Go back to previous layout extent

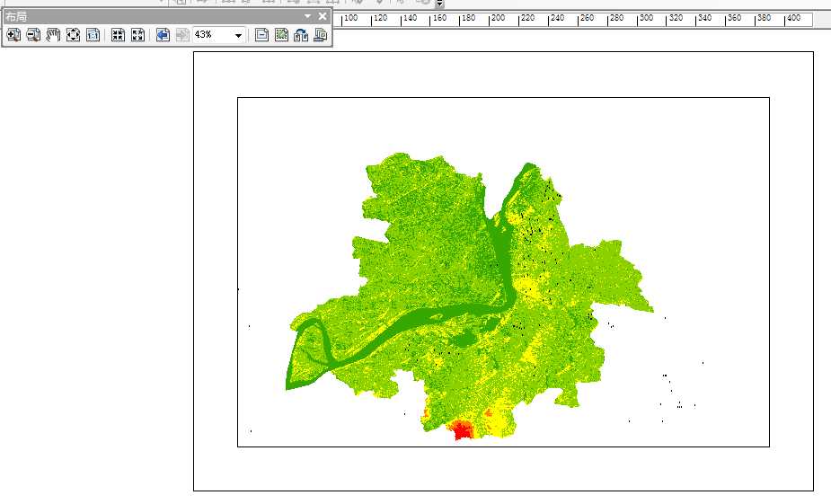[x=163, y=35]
